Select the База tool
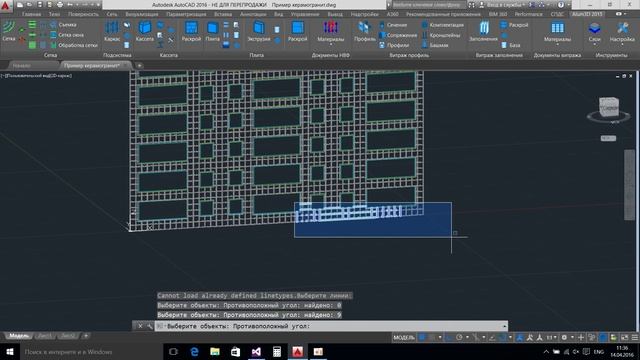 (511, 45)
